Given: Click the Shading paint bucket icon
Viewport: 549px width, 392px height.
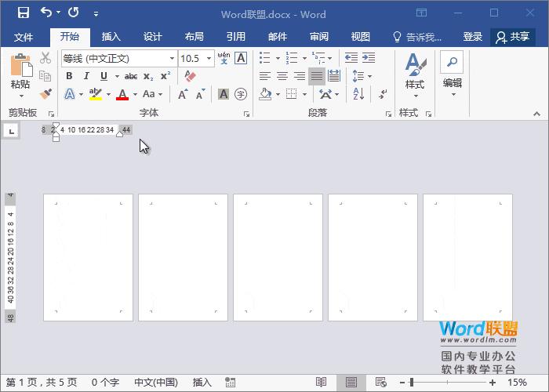Looking at the screenshot, I should 265,94.
